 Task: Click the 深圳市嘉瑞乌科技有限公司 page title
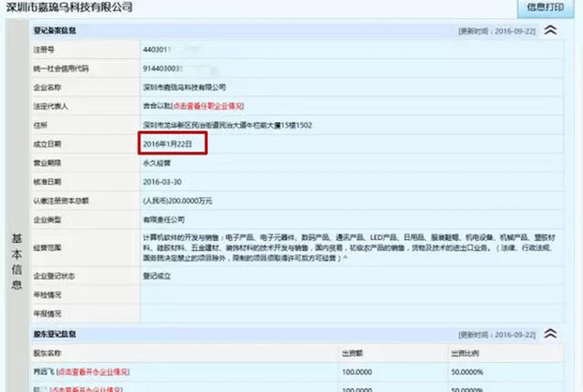(69, 8)
